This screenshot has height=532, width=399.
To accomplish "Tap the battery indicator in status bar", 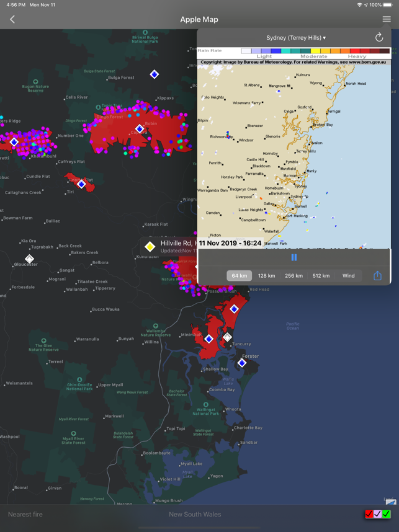I will [388, 5].
